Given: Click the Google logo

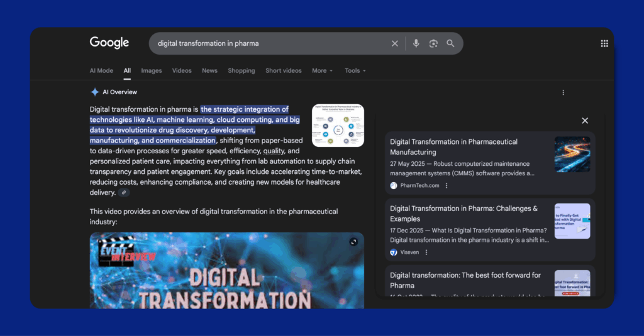Looking at the screenshot, I should click(x=109, y=43).
